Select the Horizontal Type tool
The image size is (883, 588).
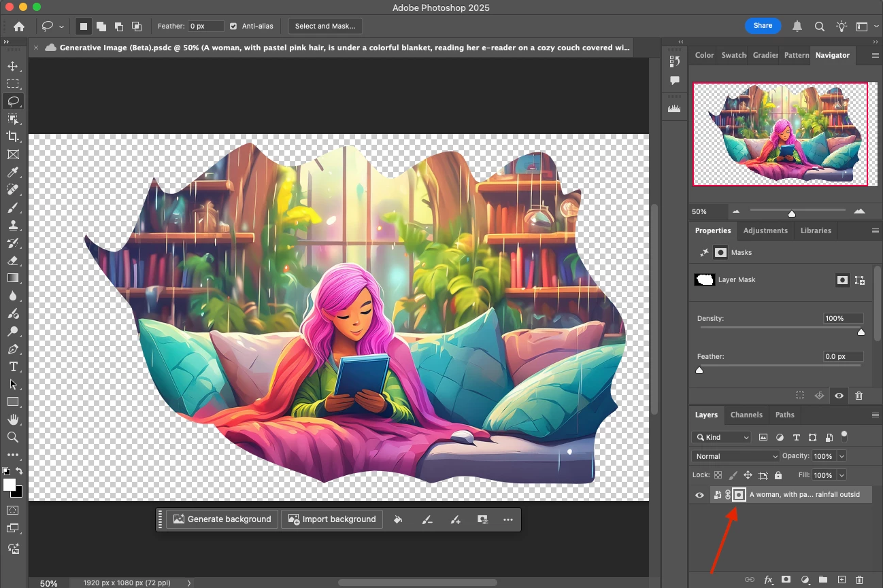[12, 366]
